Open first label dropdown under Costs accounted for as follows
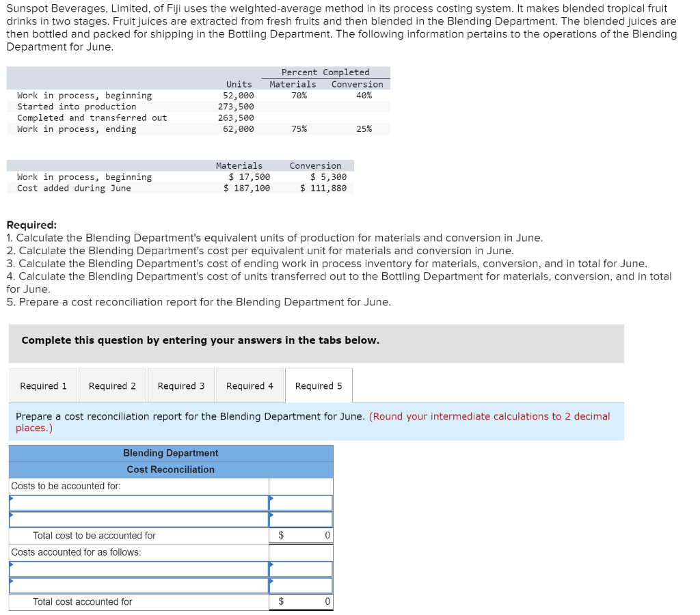 139,569
